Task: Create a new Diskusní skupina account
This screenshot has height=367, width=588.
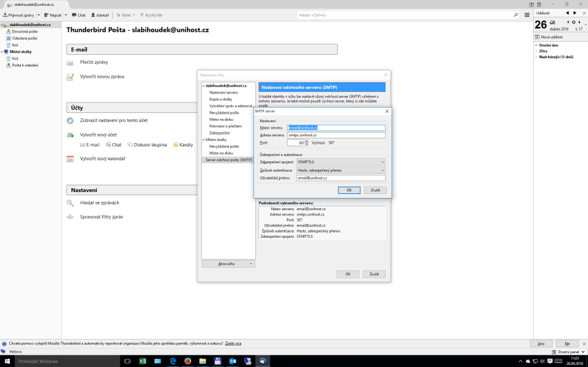Action: click(147, 145)
